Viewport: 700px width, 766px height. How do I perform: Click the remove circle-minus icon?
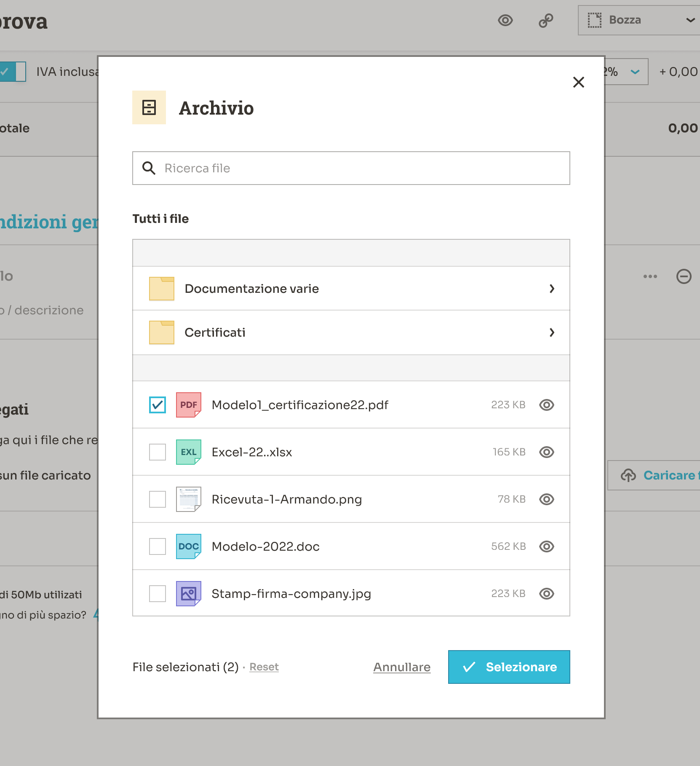pos(684,276)
